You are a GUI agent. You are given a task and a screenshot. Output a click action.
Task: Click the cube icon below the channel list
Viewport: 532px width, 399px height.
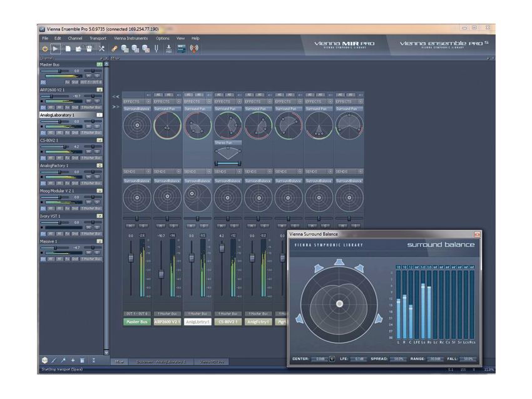point(44,360)
